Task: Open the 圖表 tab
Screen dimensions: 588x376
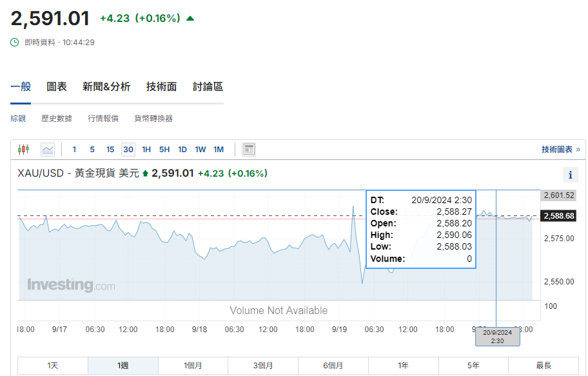Action: pyautogui.click(x=57, y=87)
